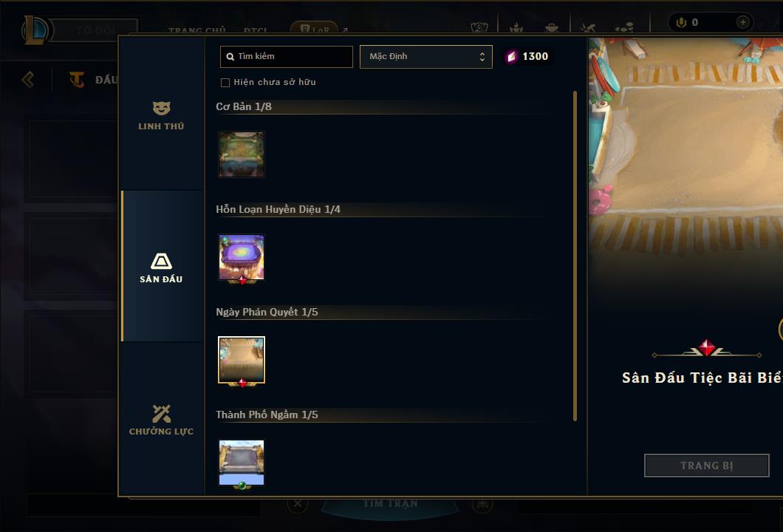
Task: Expand the Mặc Định sort dropdown
Action: tap(426, 56)
